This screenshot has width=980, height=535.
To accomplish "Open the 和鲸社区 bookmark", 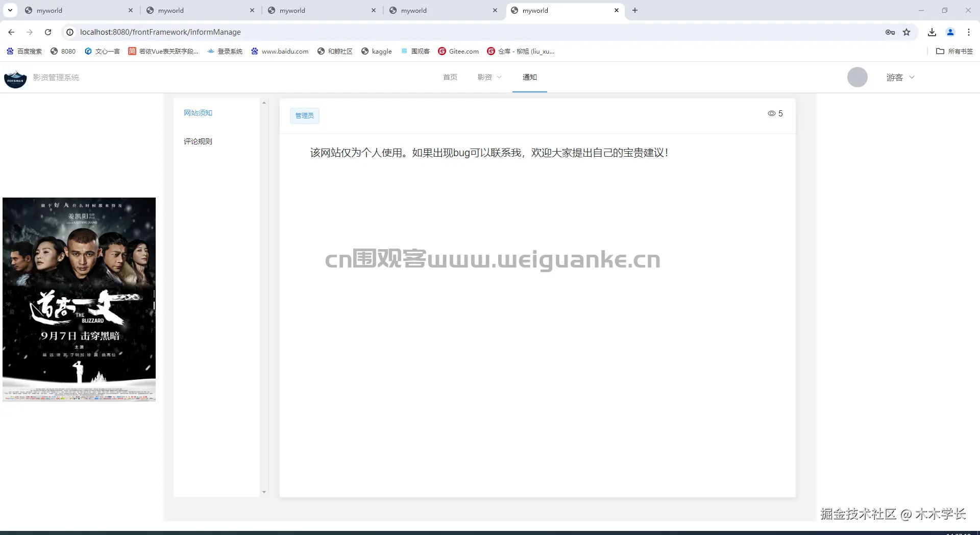I will (x=335, y=51).
